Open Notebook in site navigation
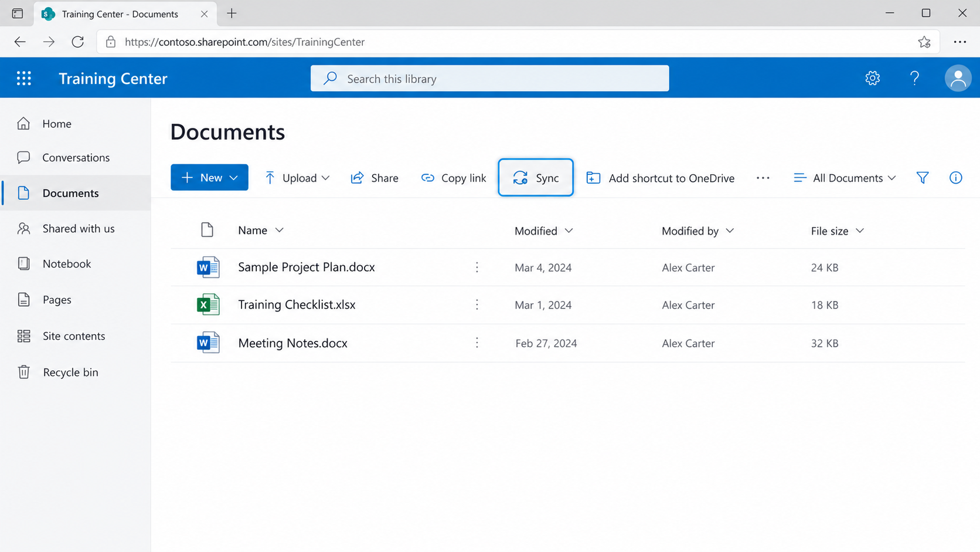This screenshot has height=552, width=980. [x=76, y=264]
